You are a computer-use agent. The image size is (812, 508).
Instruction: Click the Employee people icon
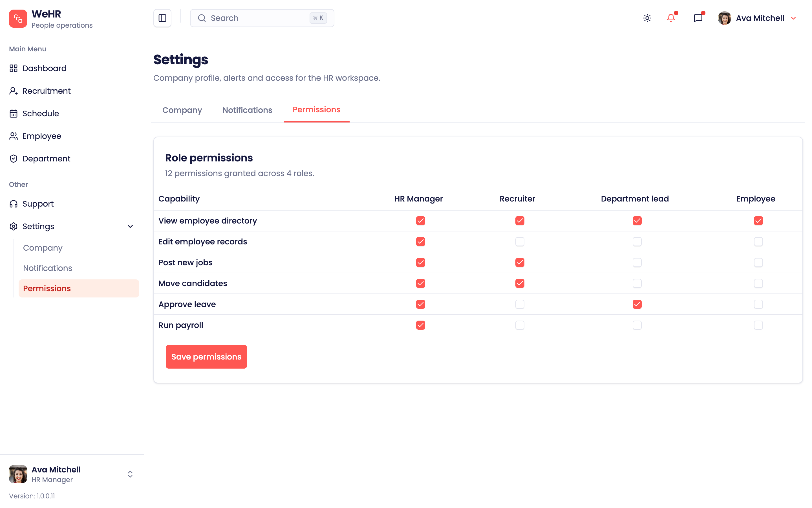(14, 136)
